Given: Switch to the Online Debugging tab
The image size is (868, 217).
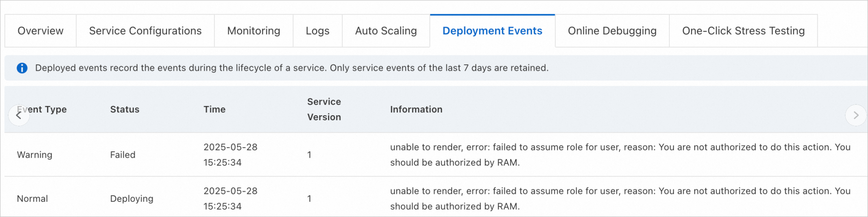Looking at the screenshot, I should (x=612, y=31).
